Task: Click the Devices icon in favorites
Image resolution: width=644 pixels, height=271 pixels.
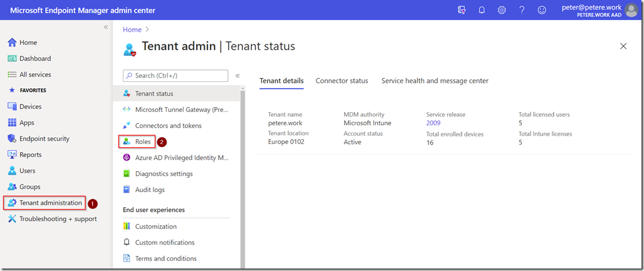Action: 13,106
